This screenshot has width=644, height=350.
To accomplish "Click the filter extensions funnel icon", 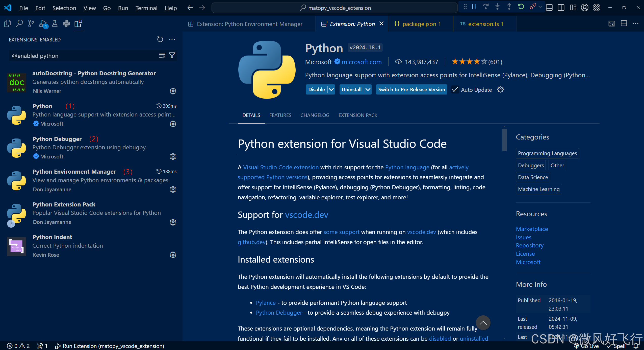I will pos(172,55).
